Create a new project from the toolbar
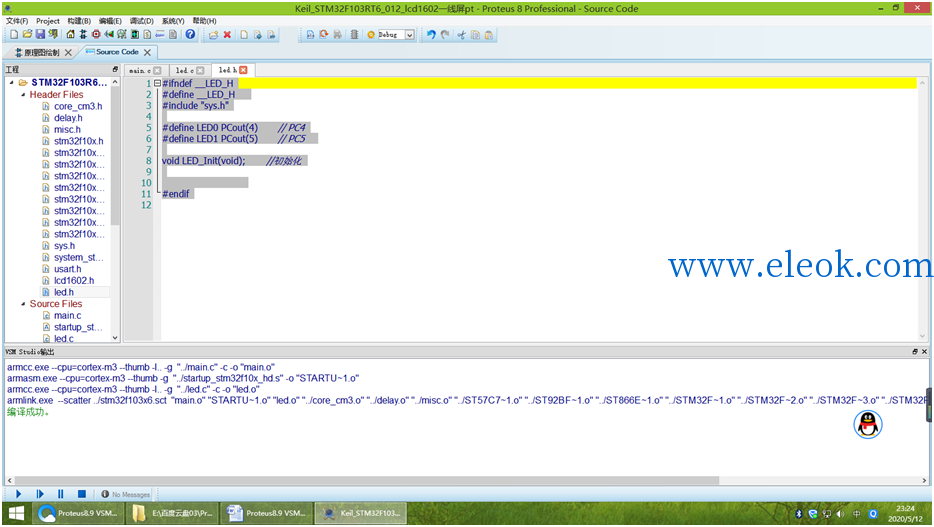This screenshot has width=934, height=527. (14, 35)
